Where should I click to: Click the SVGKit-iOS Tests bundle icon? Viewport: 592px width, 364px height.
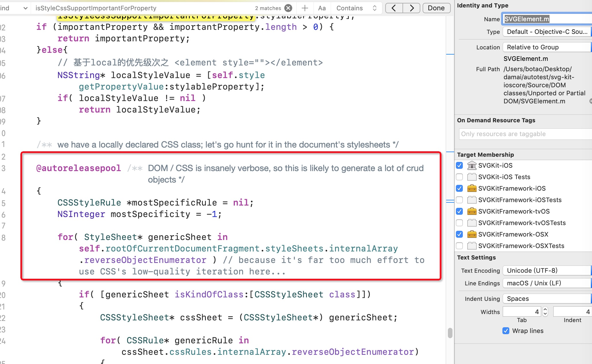pos(472,177)
